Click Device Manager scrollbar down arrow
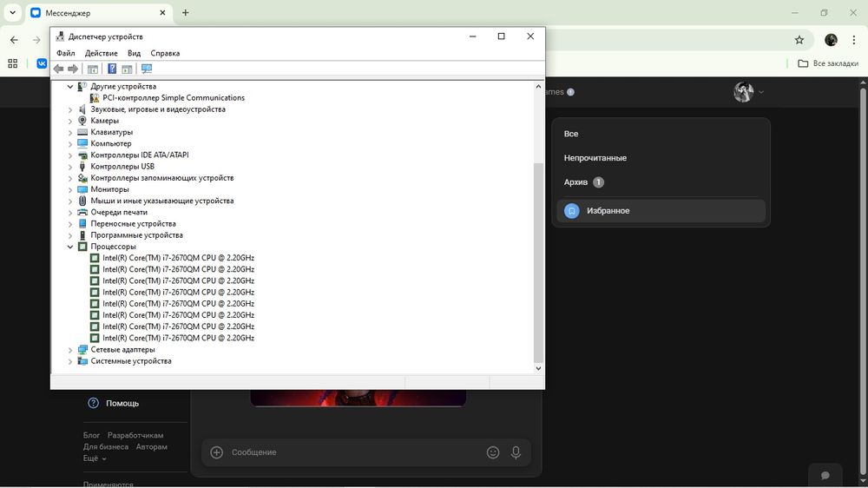 coord(538,368)
